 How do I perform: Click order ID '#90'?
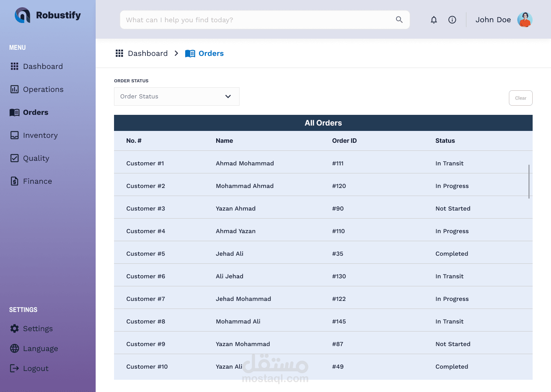(338, 208)
